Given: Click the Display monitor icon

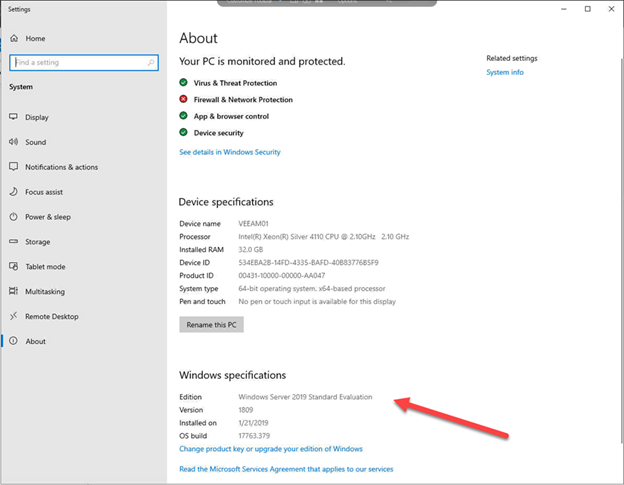Looking at the screenshot, I should click(x=14, y=117).
